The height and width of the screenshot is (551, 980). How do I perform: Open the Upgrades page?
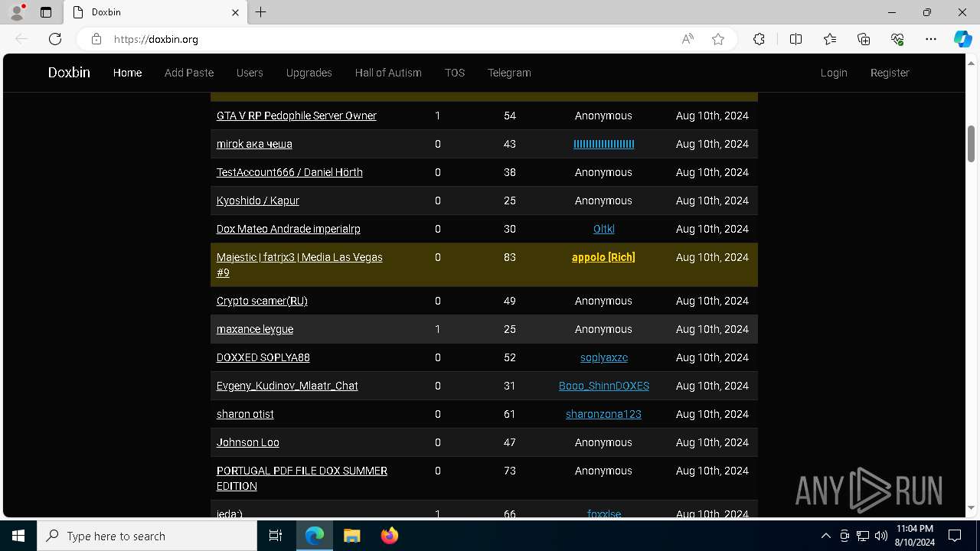pyautogui.click(x=309, y=73)
